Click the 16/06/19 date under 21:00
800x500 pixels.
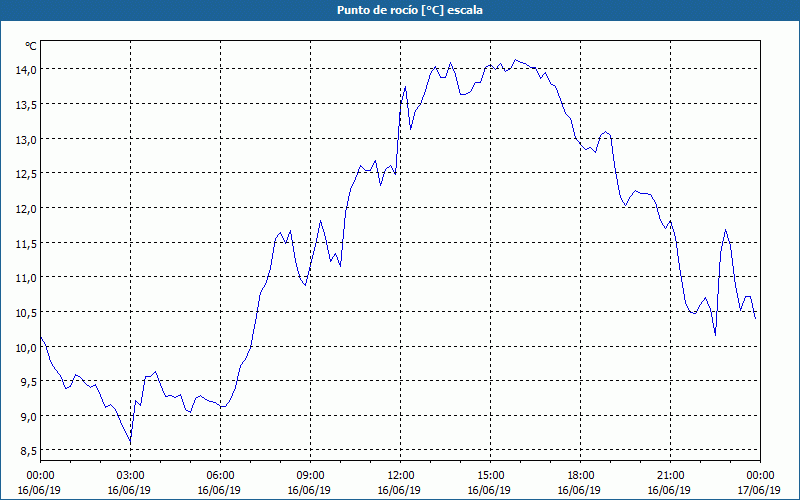(669, 490)
